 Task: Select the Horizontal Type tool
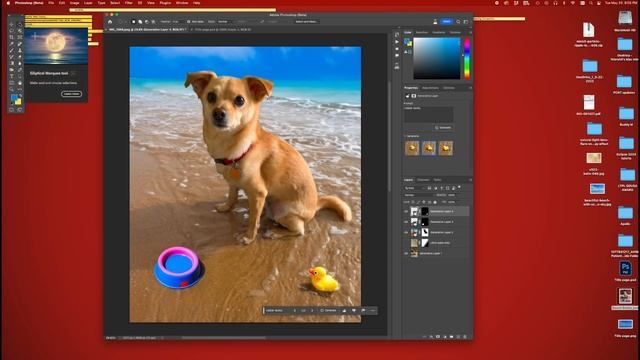(11, 76)
